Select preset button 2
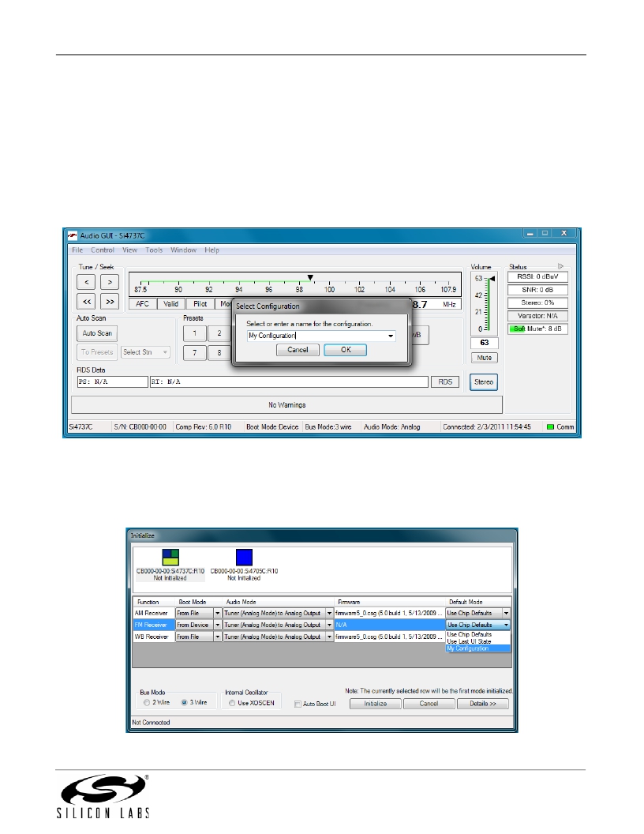Screen dimensions: 644x834 pos(219,333)
